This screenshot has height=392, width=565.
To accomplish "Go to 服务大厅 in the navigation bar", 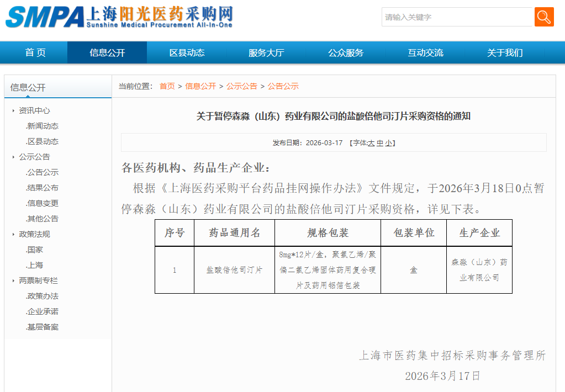I will coord(266,53).
